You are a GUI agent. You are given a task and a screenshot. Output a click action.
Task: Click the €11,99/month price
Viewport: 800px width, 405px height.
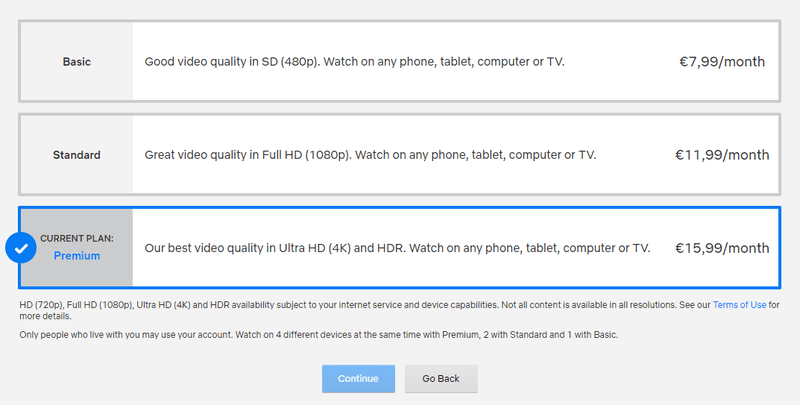(722, 155)
